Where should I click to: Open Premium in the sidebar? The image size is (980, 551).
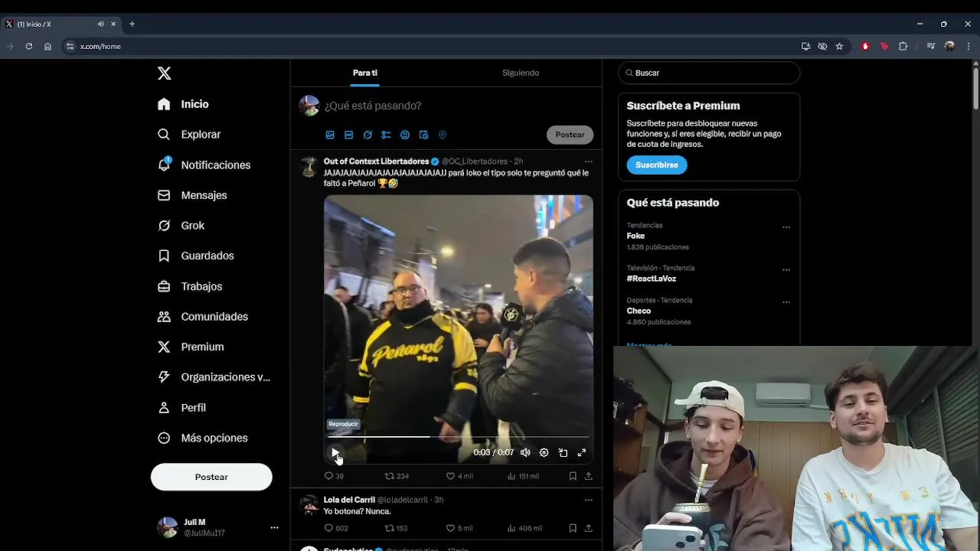pos(191,347)
